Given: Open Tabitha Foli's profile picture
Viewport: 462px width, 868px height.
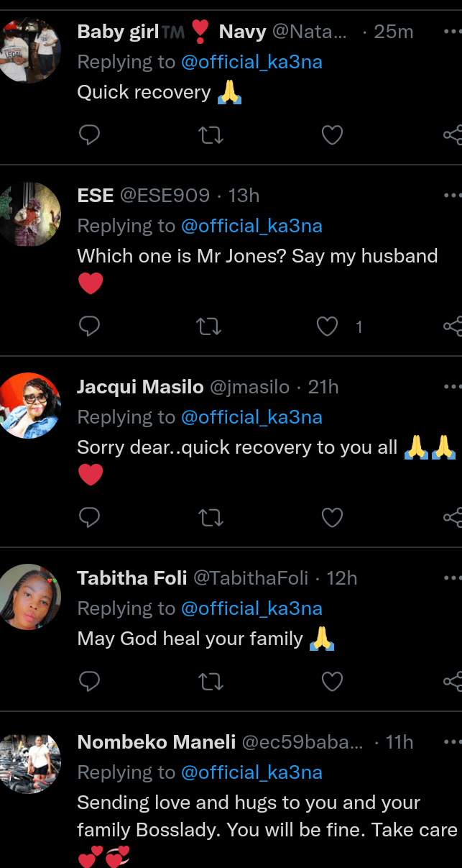Looking at the screenshot, I should pyautogui.click(x=30, y=596).
